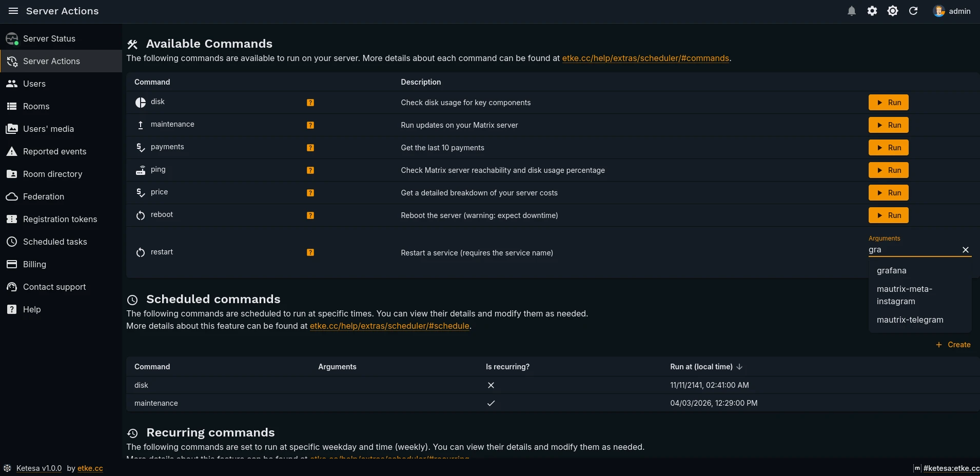Click the help icon for ping command

(310, 170)
